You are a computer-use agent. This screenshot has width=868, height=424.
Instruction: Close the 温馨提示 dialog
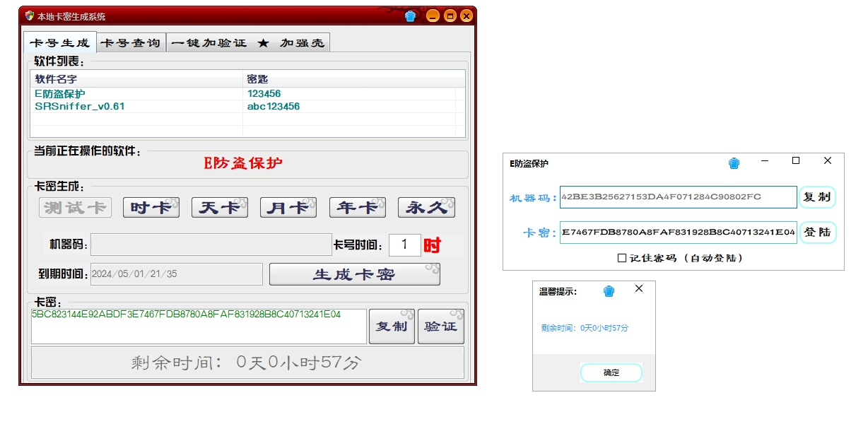click(639, 288)
